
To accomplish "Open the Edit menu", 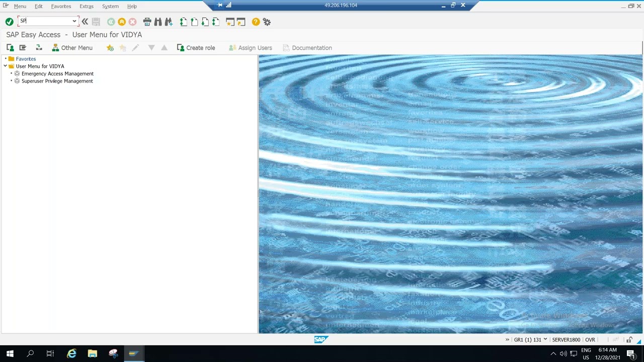I will pyautogui.click(x=38, y=6).
